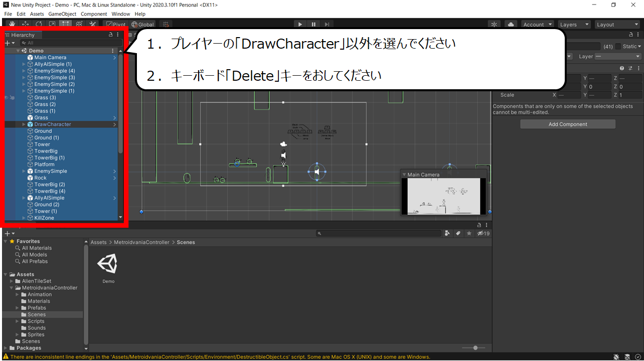Open the Component menu
This screenshot has width=644, height=361.
tap(94, 14)
